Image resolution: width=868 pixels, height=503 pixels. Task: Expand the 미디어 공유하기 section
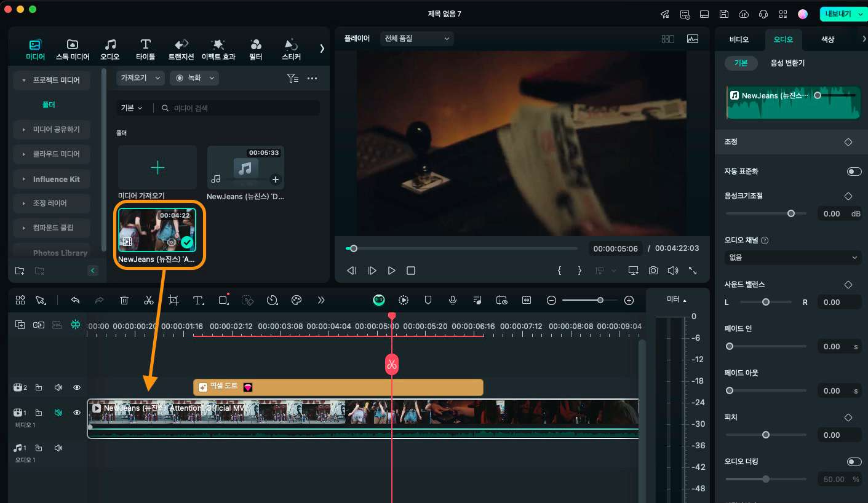pos(52,129)
